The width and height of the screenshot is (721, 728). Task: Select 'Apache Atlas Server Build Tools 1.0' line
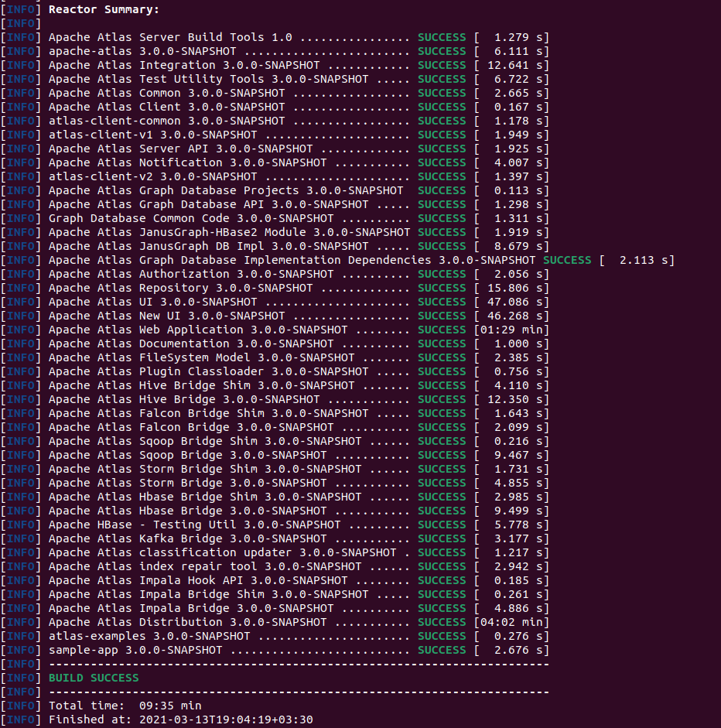coord(170,37)
